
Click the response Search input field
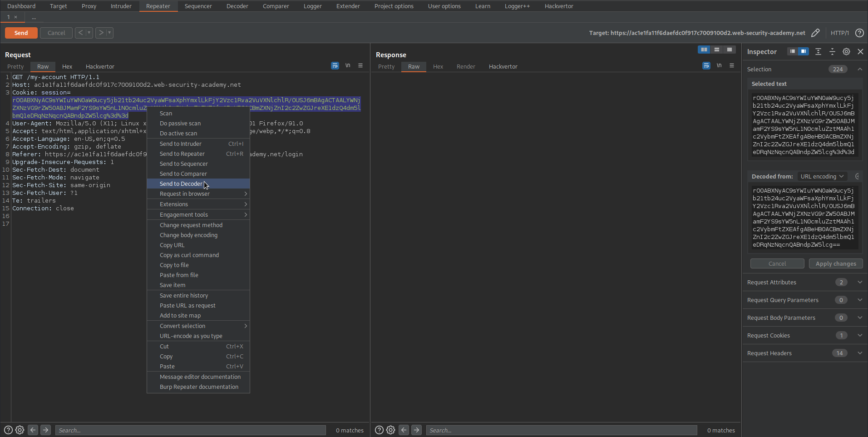[x=562, y=430]
